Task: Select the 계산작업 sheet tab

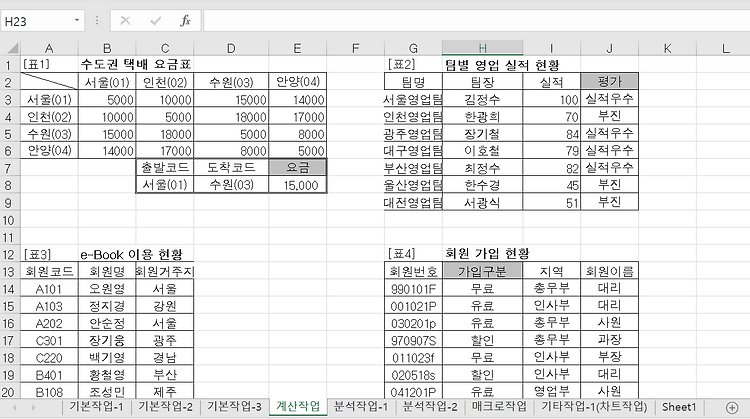Action: (298, 407)
